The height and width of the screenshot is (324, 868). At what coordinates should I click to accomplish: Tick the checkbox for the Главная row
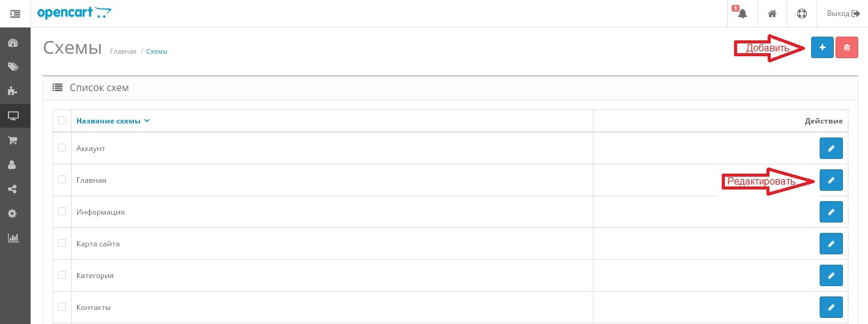click(x=62, y=180)
